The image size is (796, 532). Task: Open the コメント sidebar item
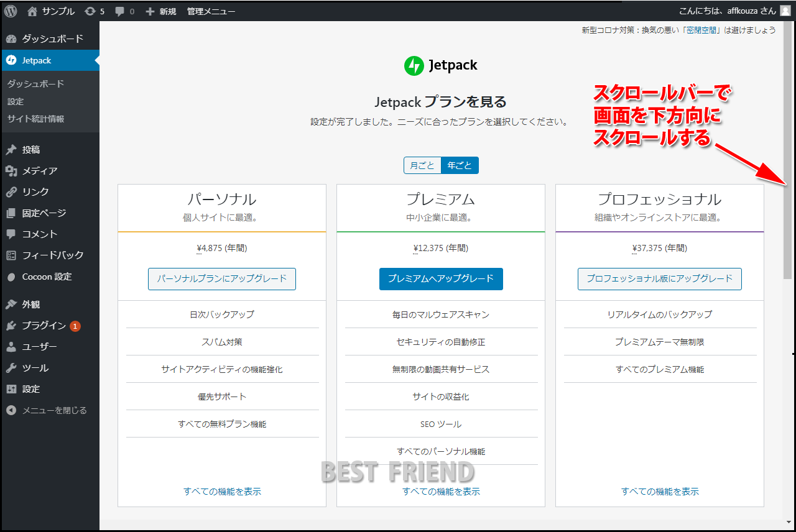(x=50, y=234)
